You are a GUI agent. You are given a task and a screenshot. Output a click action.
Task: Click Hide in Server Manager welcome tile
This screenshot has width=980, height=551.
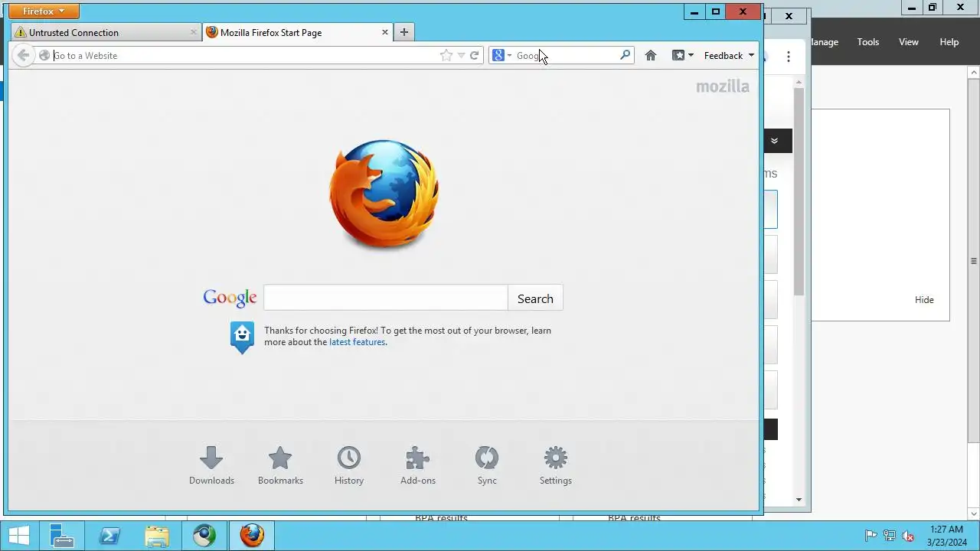point(924,300)
